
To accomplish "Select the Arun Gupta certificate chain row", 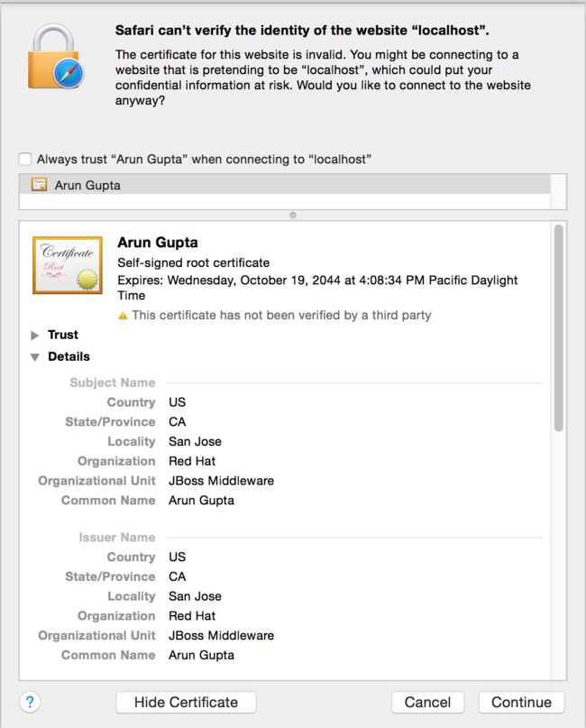I will [x=285, y=185].
